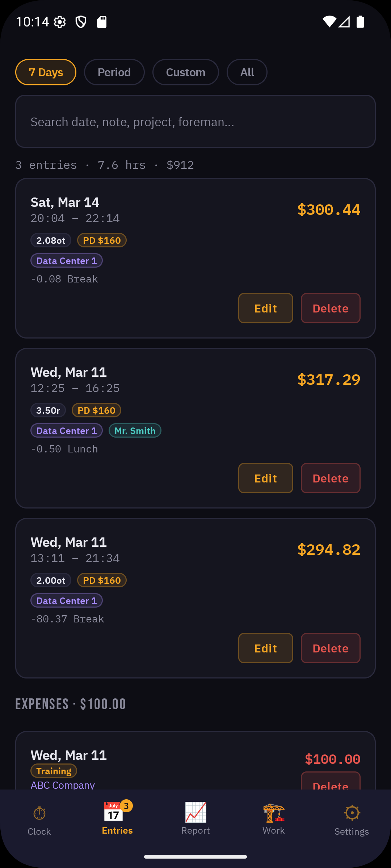The height and width of the screenshot is (868, 391).
Task: Select the Entries calendar icon
Action: [x=114, y=815]
